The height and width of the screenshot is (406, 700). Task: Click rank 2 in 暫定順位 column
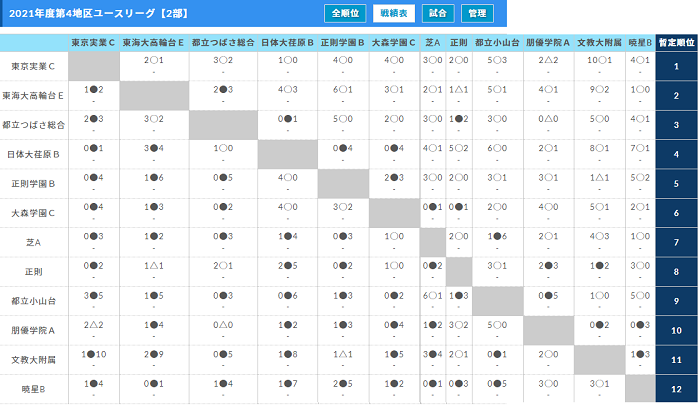pyautogui.click(x=676, y=96)
